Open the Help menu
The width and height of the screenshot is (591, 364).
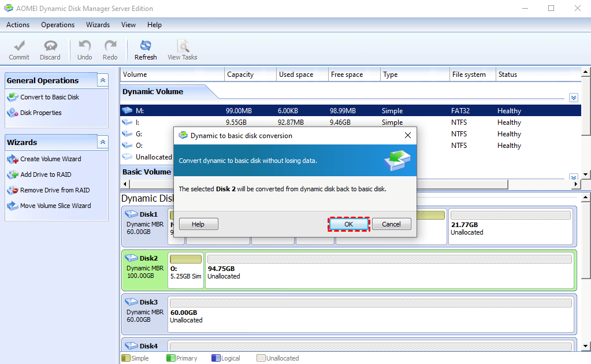click(154, 25)
